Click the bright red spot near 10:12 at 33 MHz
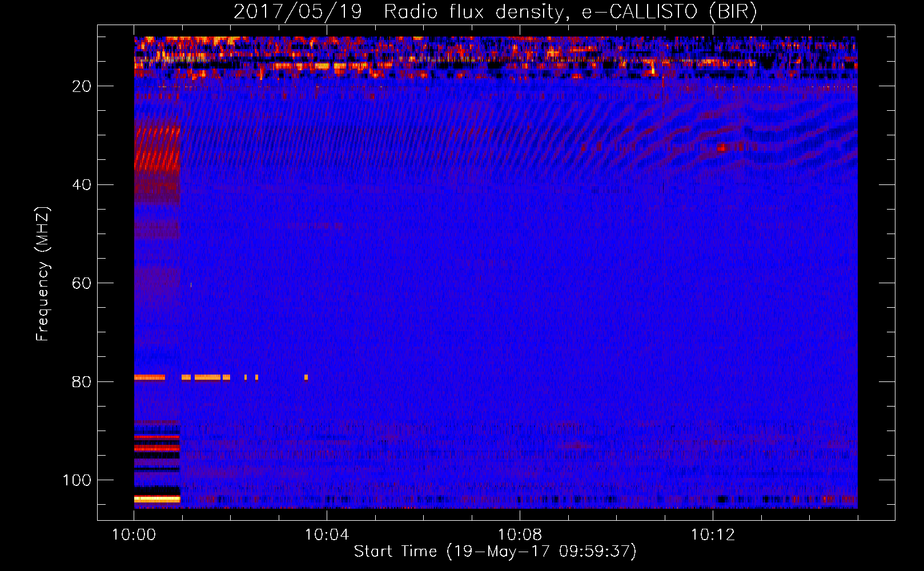Screen dimensions: 924x571 722,147
